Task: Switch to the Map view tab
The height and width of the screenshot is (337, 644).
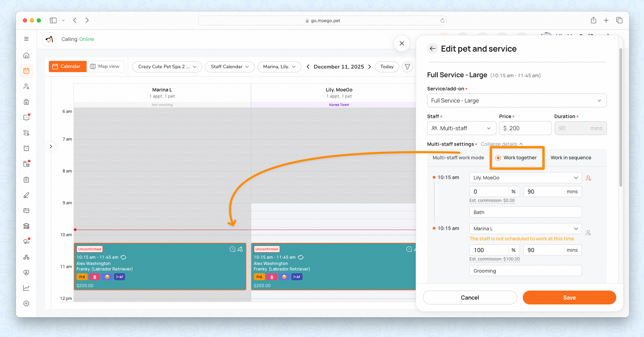Action: [105, 66]
